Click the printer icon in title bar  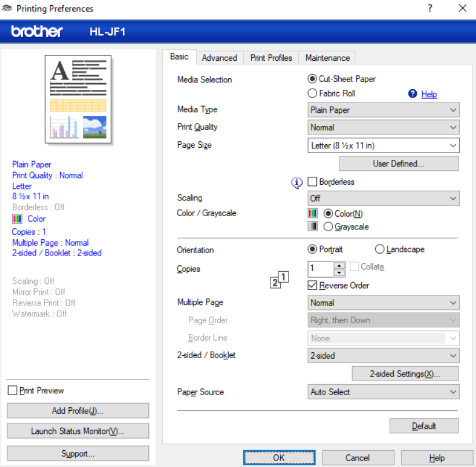tap(7, 8)
